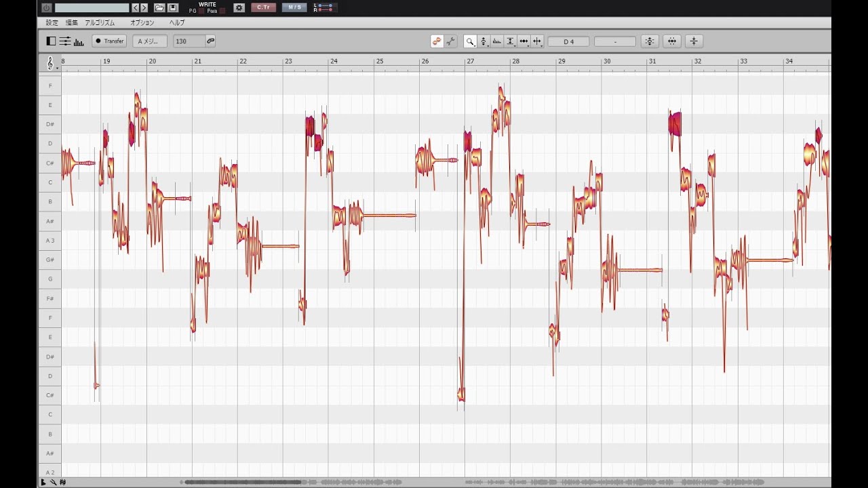Open the オプション menu
This screenshot has width=868, height=488.
[x=142, y=22]
